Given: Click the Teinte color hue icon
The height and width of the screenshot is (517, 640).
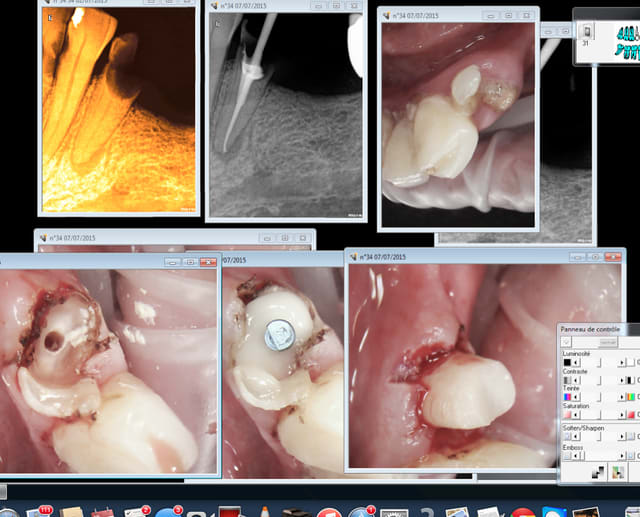Looking at the screenshot, I should point(567,397).
